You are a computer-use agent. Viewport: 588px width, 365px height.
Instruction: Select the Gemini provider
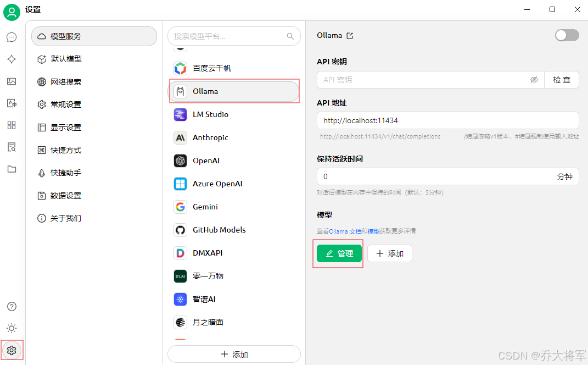pos(234,207)
